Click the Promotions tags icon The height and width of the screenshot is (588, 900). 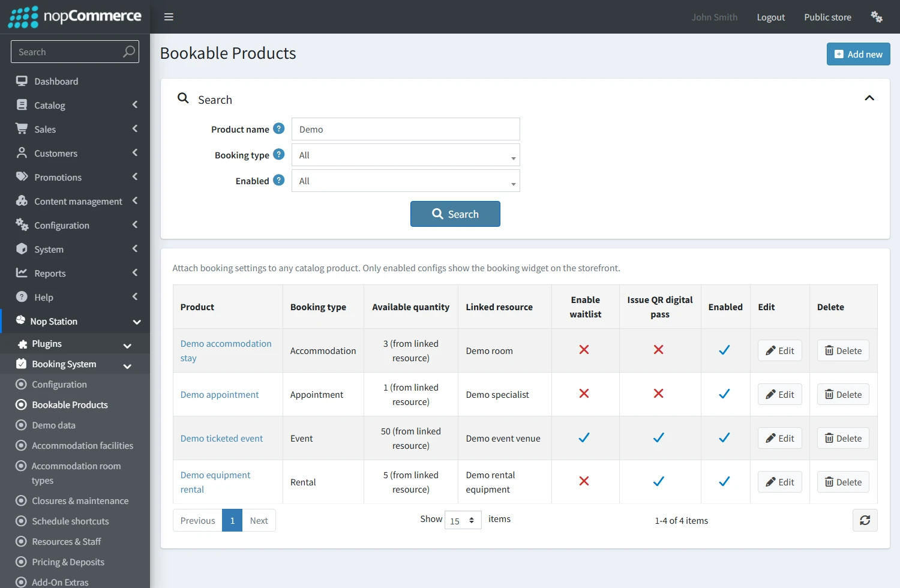pos(22,177)
